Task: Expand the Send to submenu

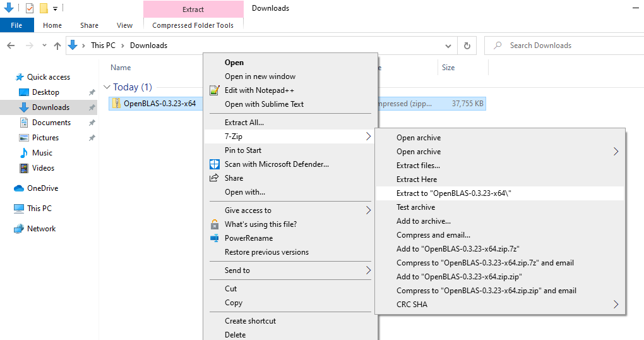Action: click(369, 270)
